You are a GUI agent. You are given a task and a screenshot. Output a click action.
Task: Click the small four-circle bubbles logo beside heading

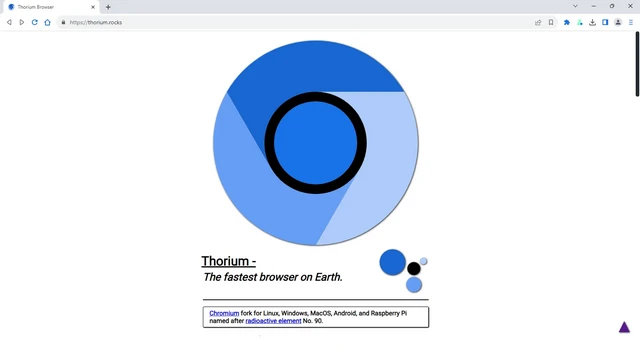(x=403, y=271)
